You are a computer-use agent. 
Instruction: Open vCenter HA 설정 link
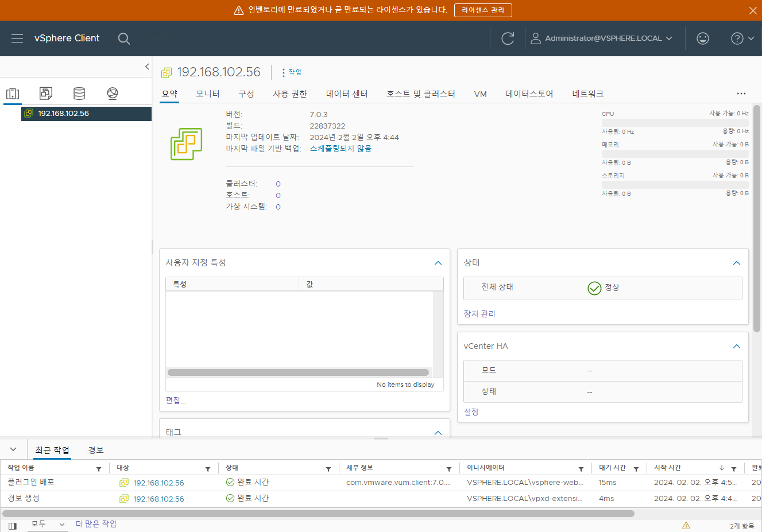point(471,412)
